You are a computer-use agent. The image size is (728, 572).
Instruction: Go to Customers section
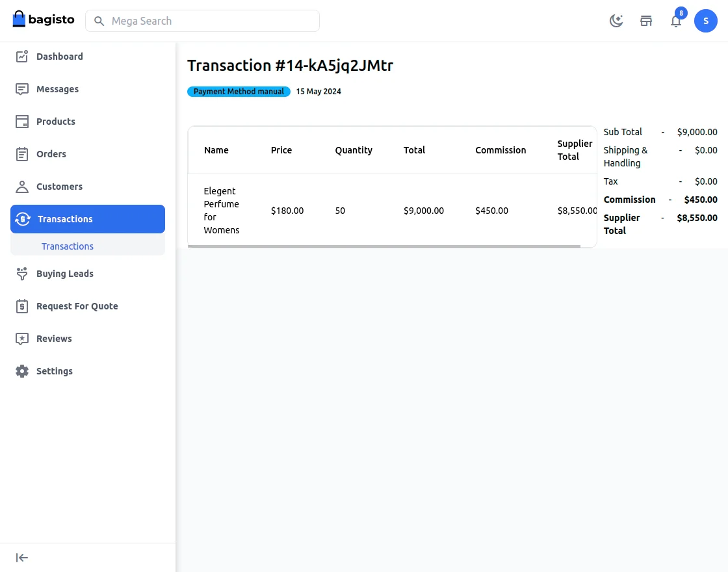click(x=58, y=187)
